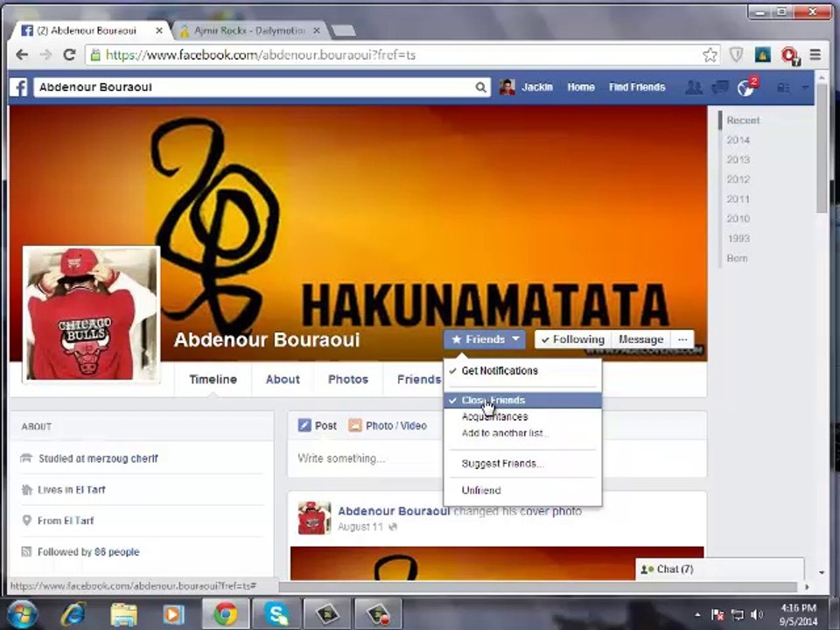Open the Chrome menu hamburger icon

click(815, 54)
